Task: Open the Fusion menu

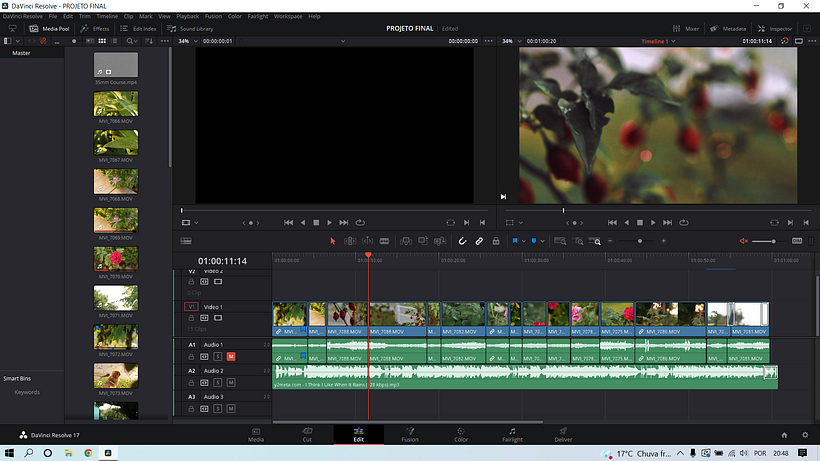Action: 213,16
